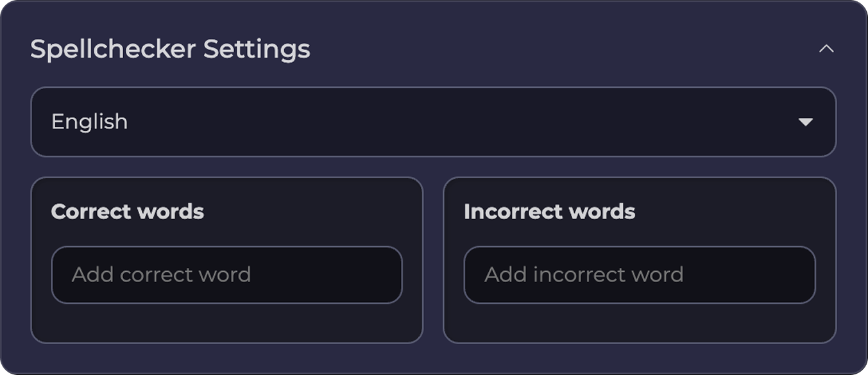Click empty space below Add correct word field
The height and width of the screenshot is (375, 868).
click(x=226, y=323)
